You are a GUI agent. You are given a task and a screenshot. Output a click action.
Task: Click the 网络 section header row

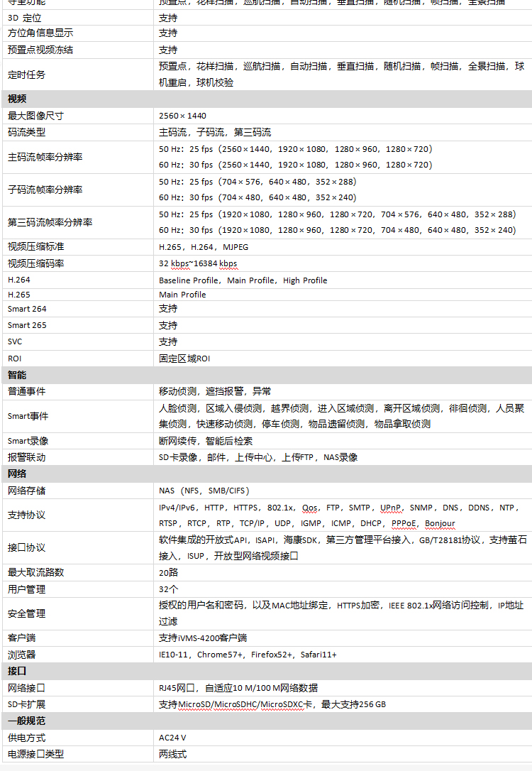pos(265,474)
